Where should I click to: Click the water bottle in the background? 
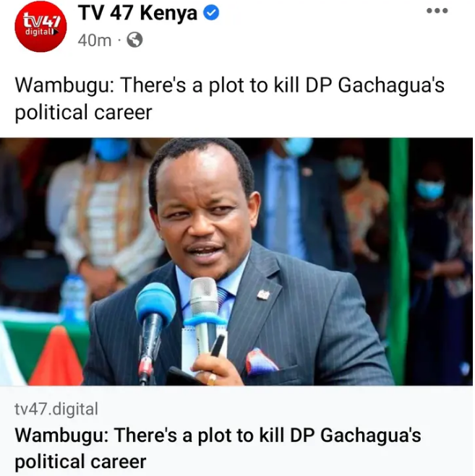click(73, 298)
